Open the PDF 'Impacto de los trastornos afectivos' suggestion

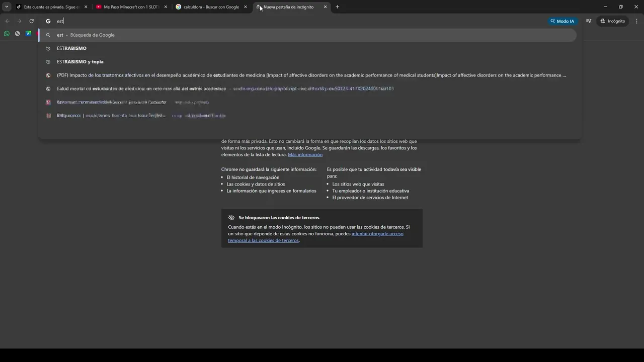(307, 75)
